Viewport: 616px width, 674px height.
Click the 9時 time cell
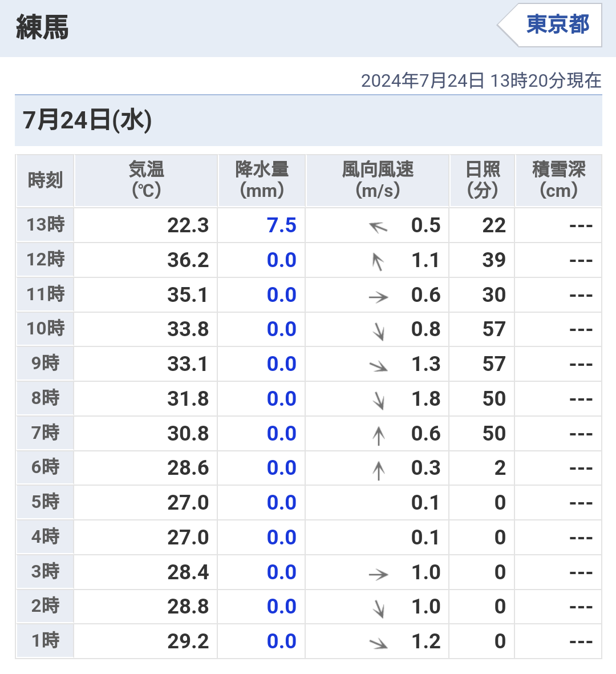(x=45, y=364)
